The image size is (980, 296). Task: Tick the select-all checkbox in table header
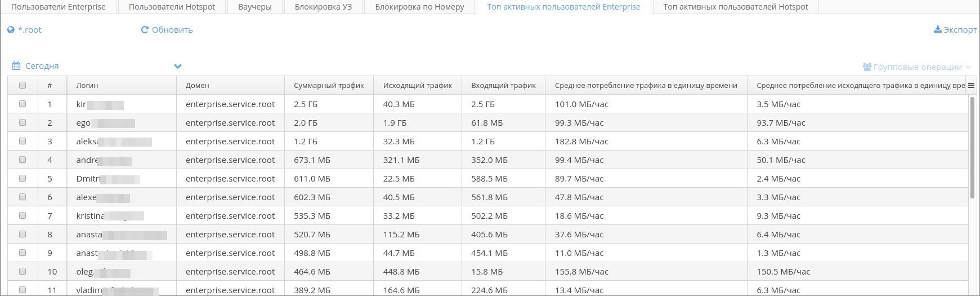[23, 86]
